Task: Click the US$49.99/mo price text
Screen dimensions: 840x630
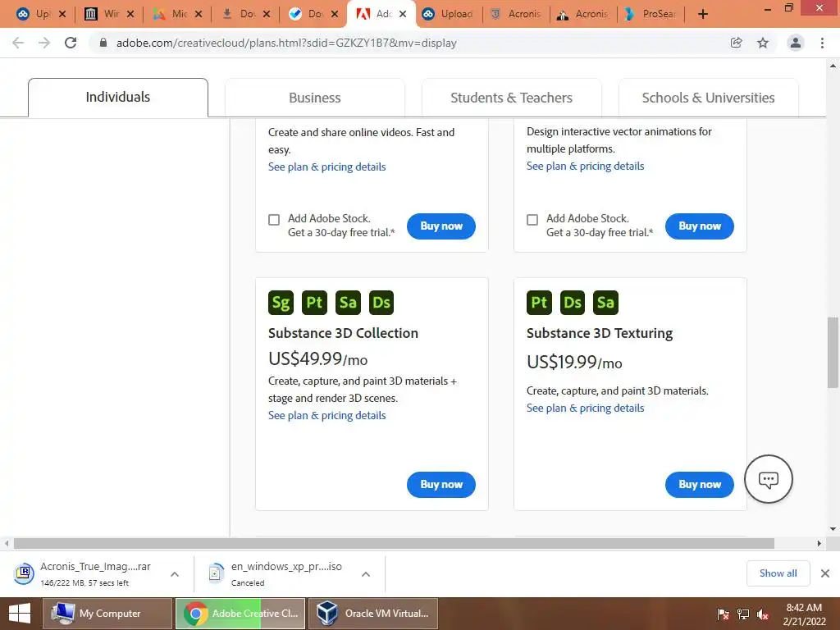Action: (317, 358)
